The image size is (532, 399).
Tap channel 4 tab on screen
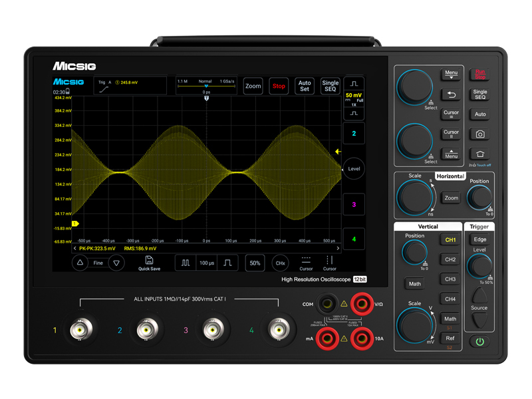pos(354,239)
